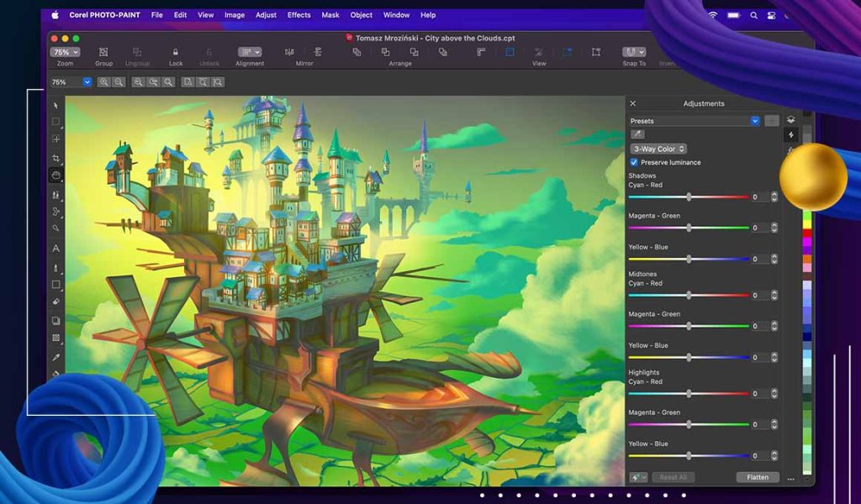The image size is (861, 504).
Task: Toggle the Preserve luminance checkbox
Action: [x=634, y=162]
